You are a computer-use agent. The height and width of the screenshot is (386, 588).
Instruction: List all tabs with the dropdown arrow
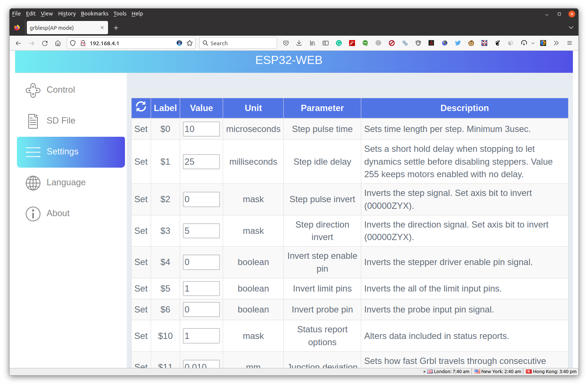tap(571, 28)
